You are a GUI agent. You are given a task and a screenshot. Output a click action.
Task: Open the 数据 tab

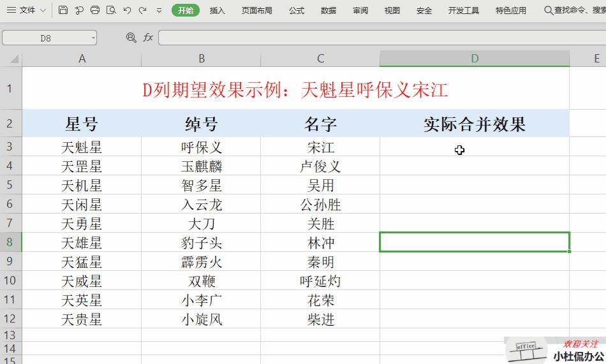coord(328,10)
